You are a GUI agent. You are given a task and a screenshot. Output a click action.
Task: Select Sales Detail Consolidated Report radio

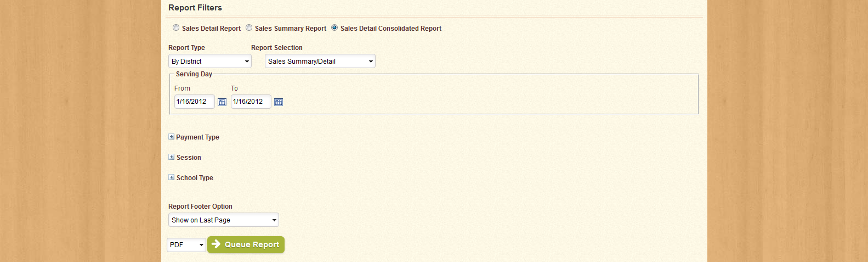[x=334, y=27]
